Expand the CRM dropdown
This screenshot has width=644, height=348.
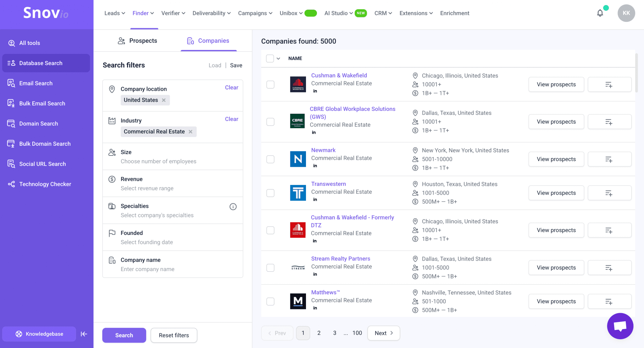[x=383, y=13]
